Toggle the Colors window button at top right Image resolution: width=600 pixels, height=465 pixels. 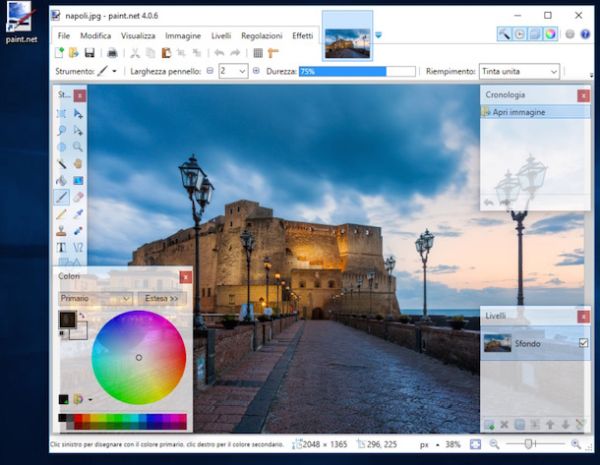(551, 33)
